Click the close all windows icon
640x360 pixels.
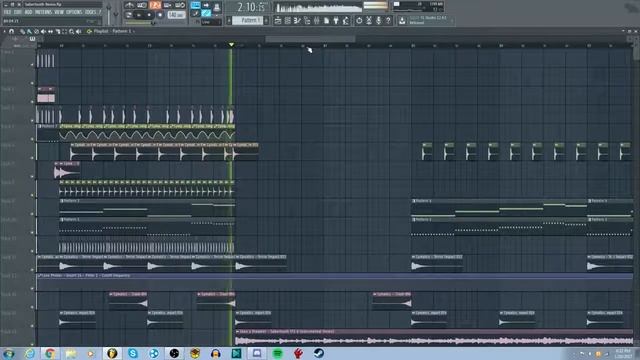tap(369, 20)
